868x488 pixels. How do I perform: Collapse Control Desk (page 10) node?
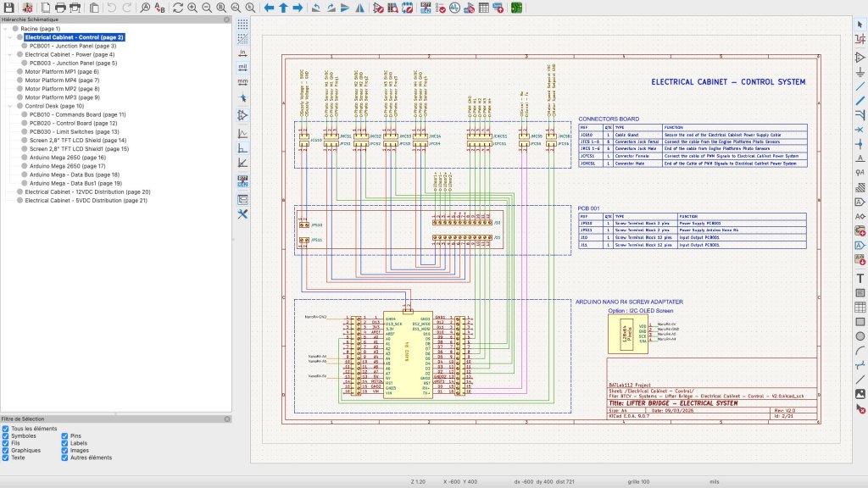coord(10,106)
